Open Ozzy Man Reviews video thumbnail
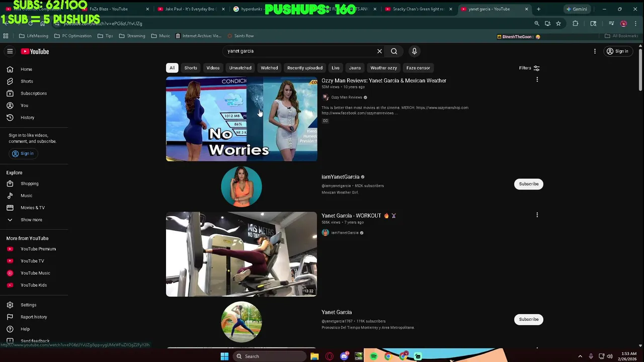644x362 pixels. (x=242, y=119)
